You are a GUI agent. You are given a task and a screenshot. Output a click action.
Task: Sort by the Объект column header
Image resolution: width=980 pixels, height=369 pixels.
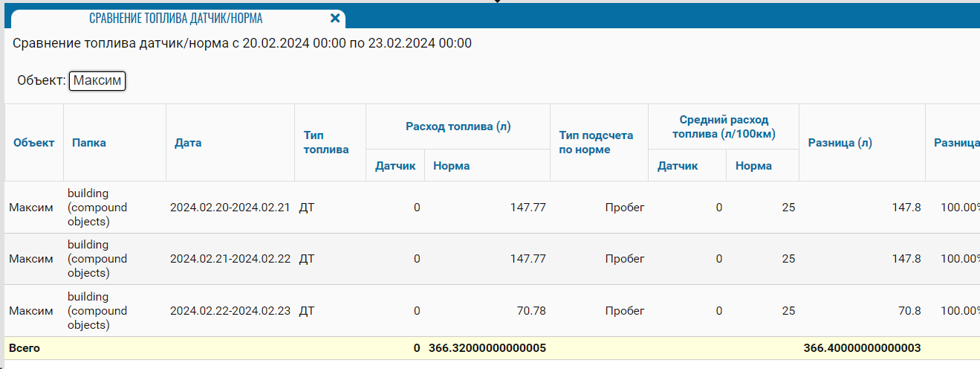click(x=33, y=143)
